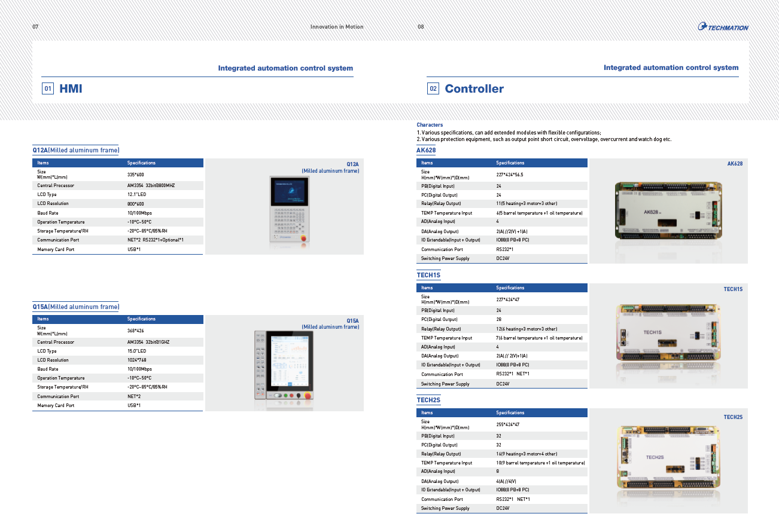
Task: Click the 'Items' header of TECH2S table
Action: (427, 413)
